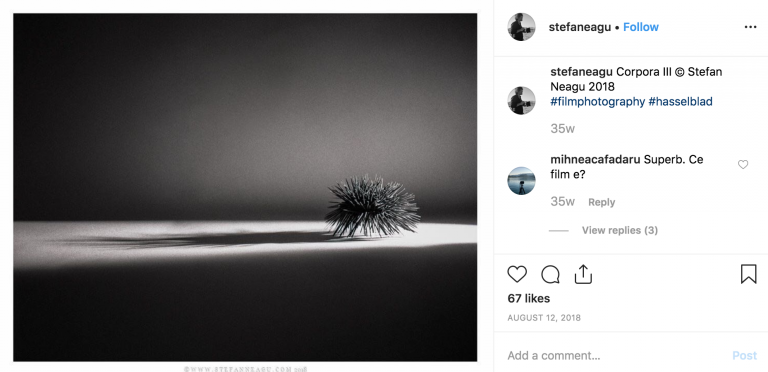Open stefaneagu's profile picture in the header
This screenshot has width=768, height=372.
[521, 27]
